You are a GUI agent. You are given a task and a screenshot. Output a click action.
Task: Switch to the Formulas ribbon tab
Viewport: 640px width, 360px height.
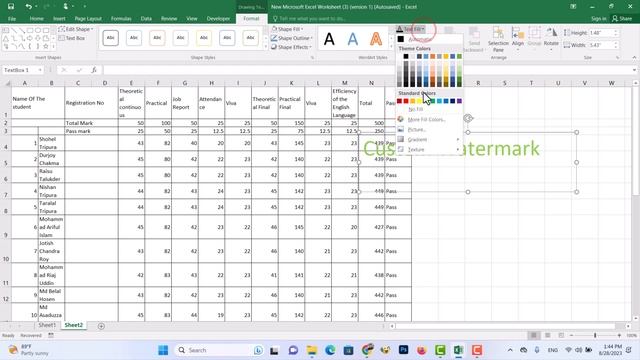coord(121,18)
